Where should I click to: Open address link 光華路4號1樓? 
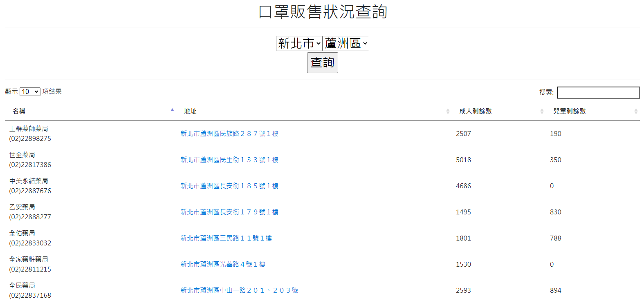(x=222, y=264)
